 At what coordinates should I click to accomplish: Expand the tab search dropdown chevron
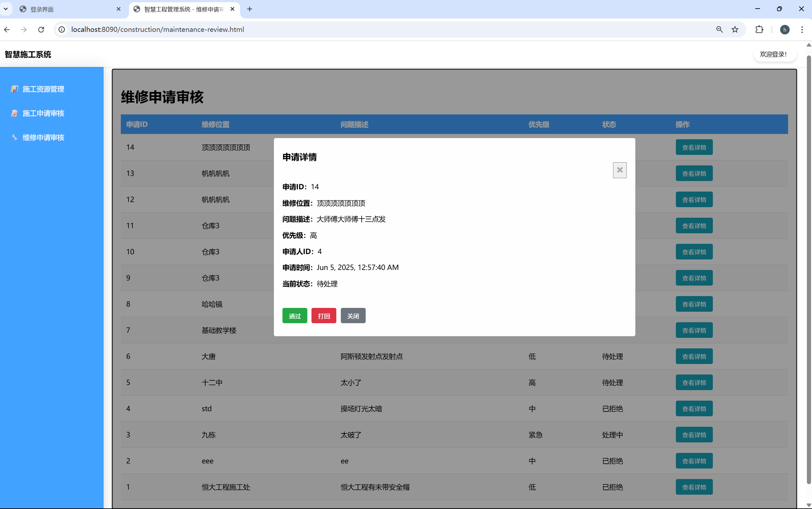pos(6,9)
